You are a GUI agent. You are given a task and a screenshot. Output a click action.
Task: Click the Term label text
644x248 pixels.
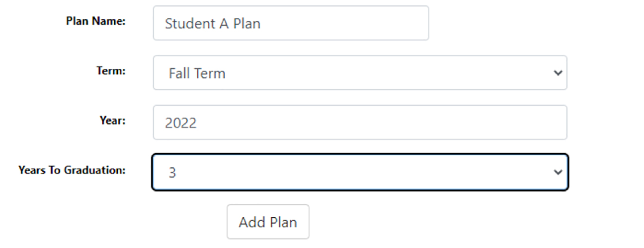[x=111, y=70]
